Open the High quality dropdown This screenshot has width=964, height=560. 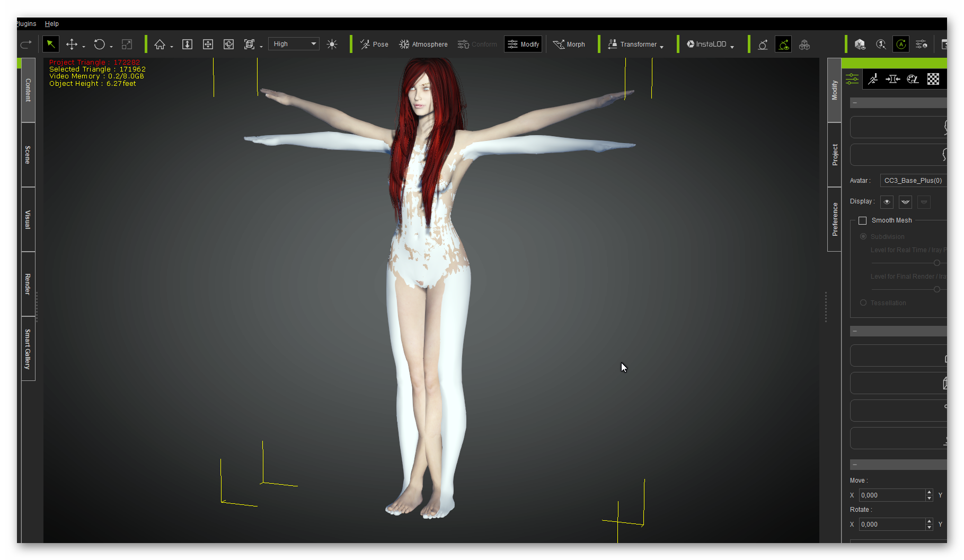point(294,44)
